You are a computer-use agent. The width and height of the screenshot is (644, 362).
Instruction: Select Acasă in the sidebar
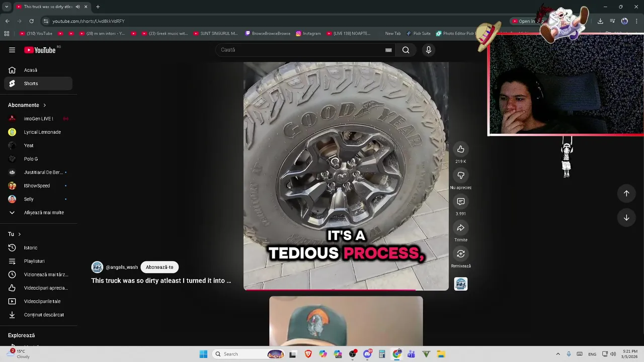[x=38, y=70]
